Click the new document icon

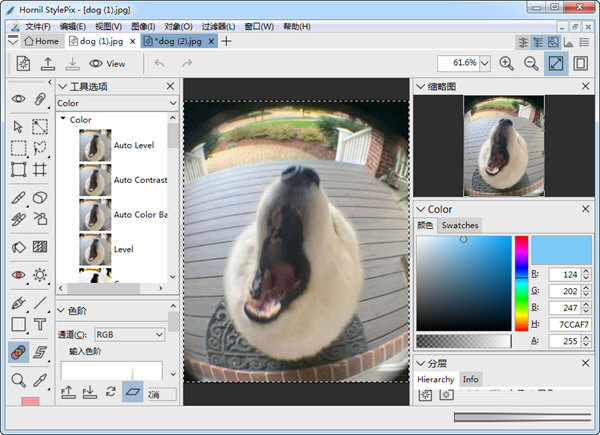[x=23, y=64]
